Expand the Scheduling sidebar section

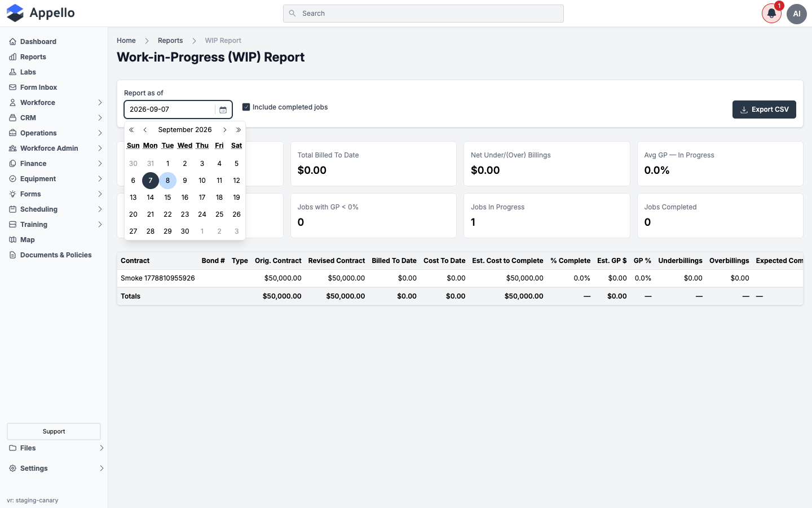click(100, 209)
